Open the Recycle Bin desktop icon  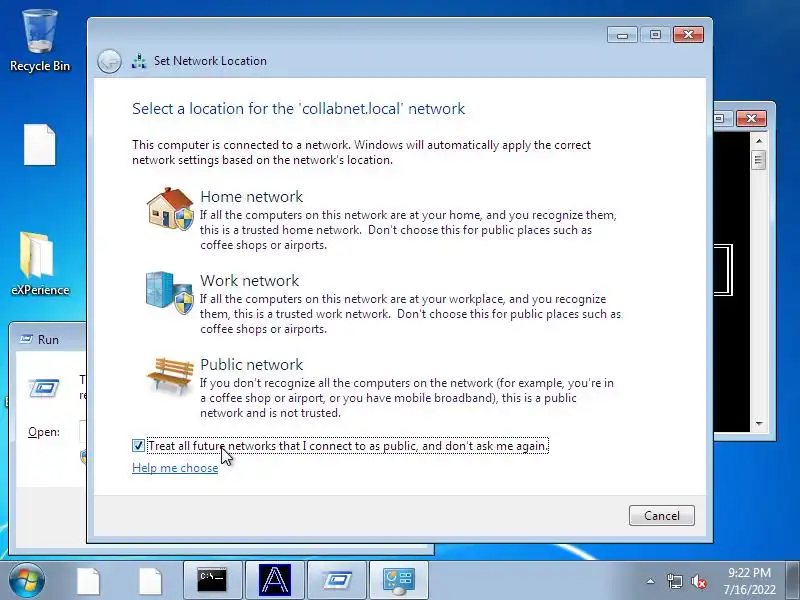[40, 41]
